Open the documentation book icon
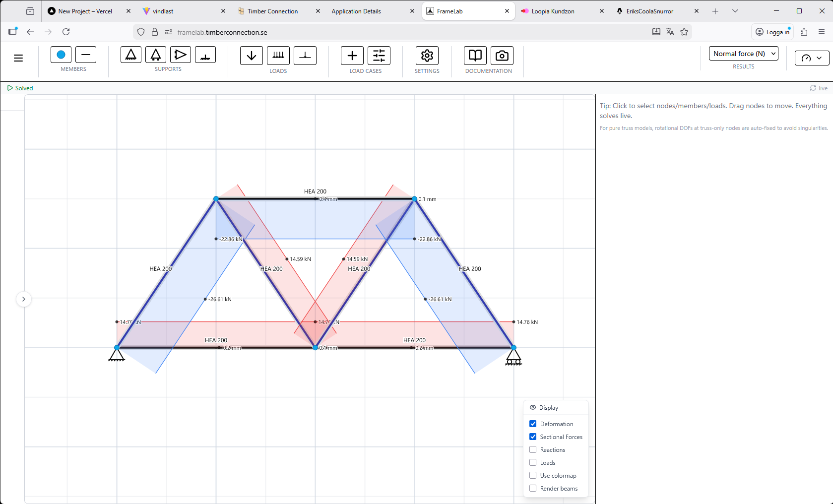 475,56
